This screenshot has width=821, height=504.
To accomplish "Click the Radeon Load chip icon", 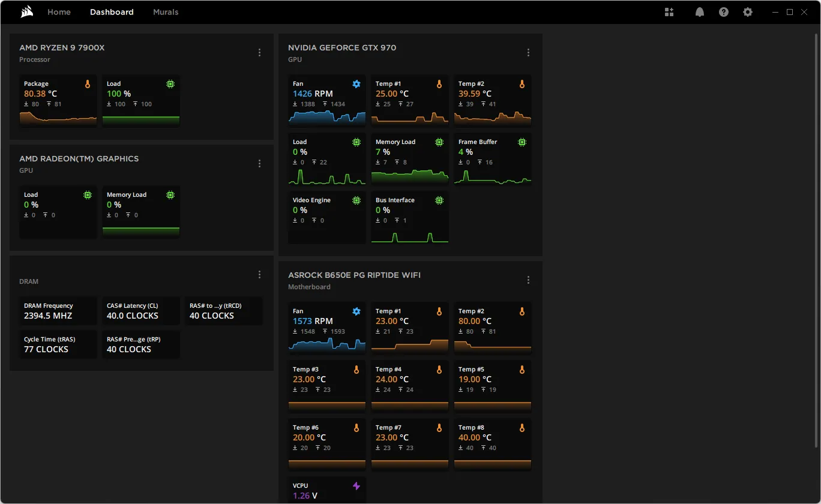I will tap(88, 196).
